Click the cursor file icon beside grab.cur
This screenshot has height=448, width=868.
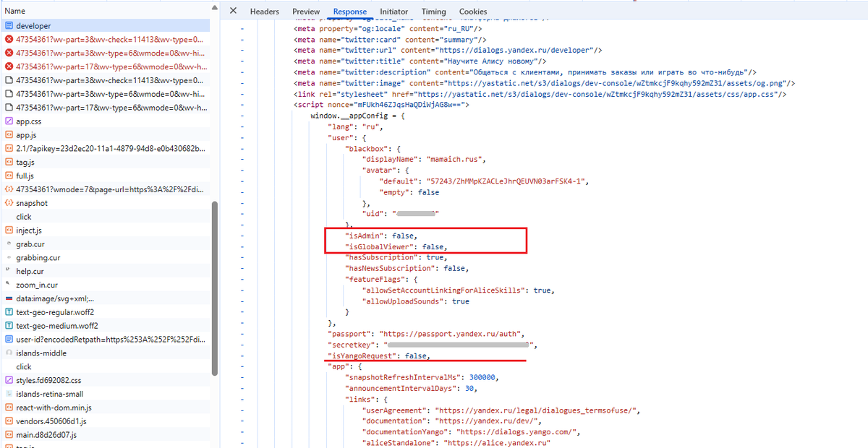(x=9, y=244)
